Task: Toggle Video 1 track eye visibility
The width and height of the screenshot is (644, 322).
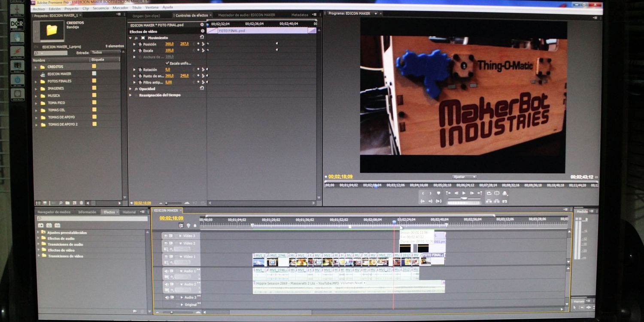Action: pyautogui.click(x=166, y=256)
